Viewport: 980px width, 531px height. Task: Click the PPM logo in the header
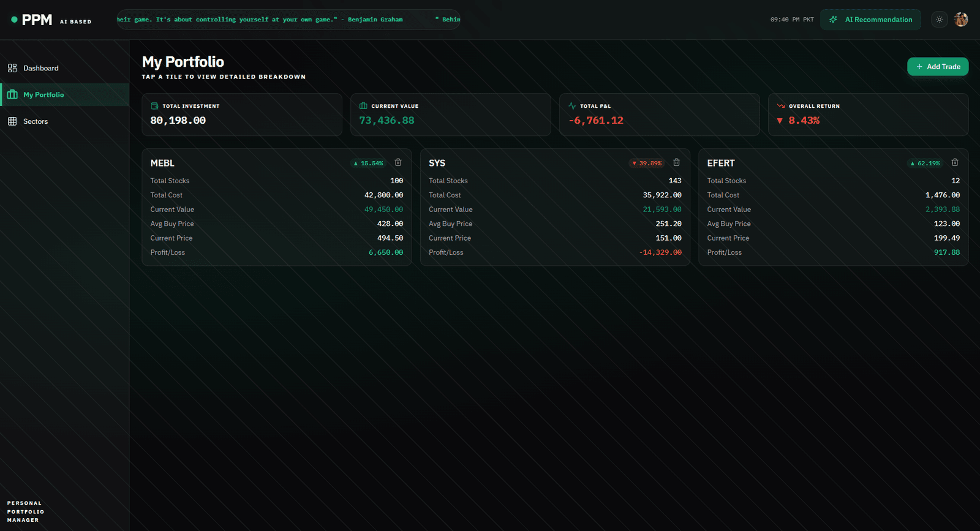click(x=37, y=20)
